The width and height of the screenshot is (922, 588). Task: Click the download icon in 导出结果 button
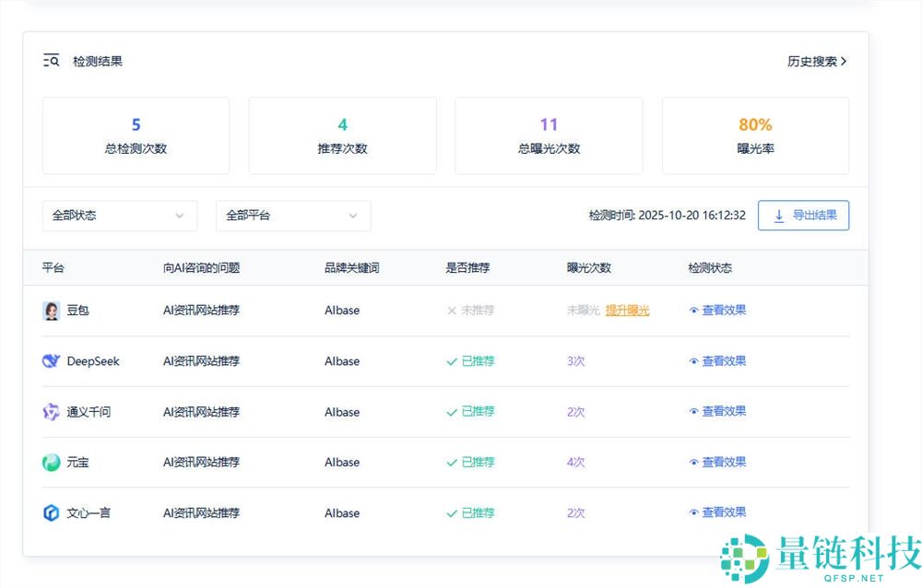click(x=779, y=215)
